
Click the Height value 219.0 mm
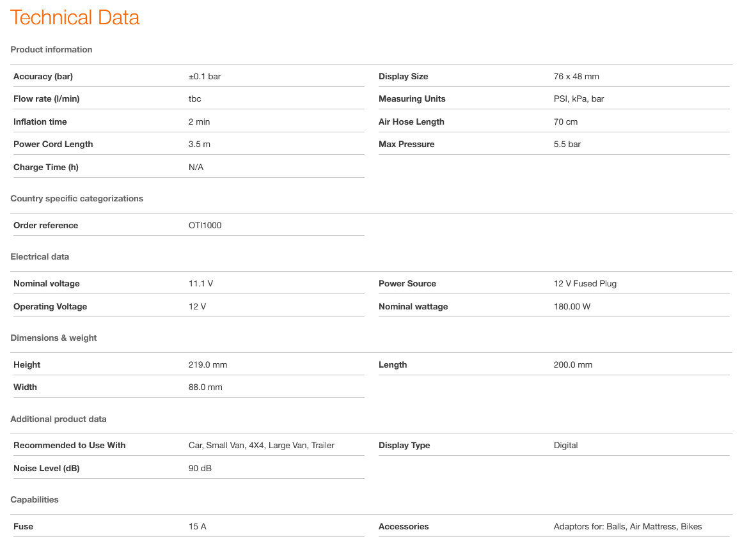click(208, 364)
